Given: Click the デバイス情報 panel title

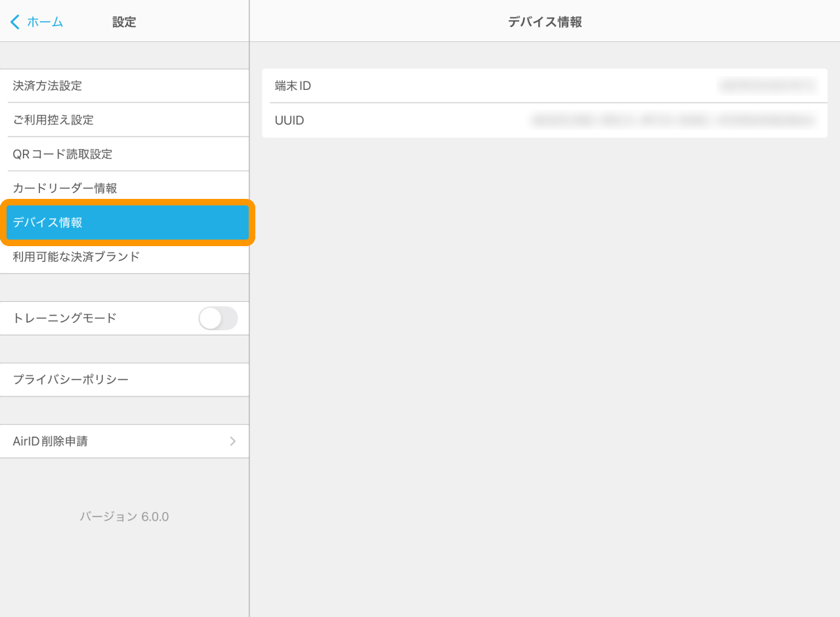Looking at the screenshot, I should point(544,21).
